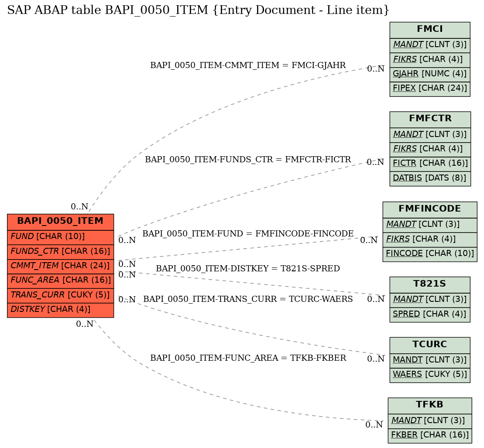Click the FUND = FMFINCODE-FINCODE relation label
This screenshot has height=448, width=484.
point(248,233)
